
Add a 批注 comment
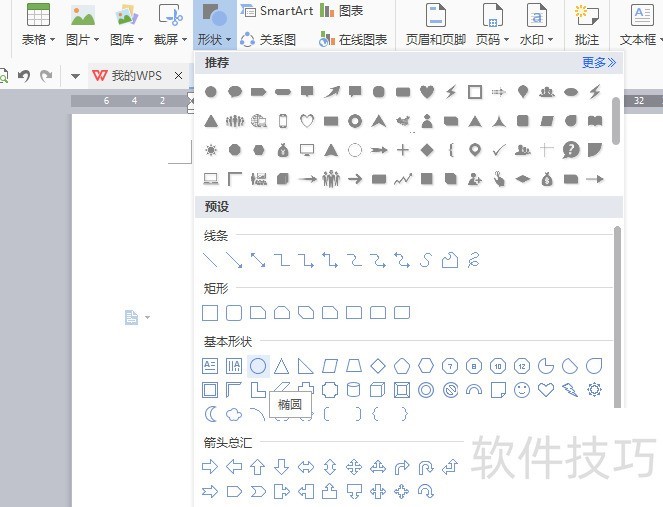tap(587, 24)
